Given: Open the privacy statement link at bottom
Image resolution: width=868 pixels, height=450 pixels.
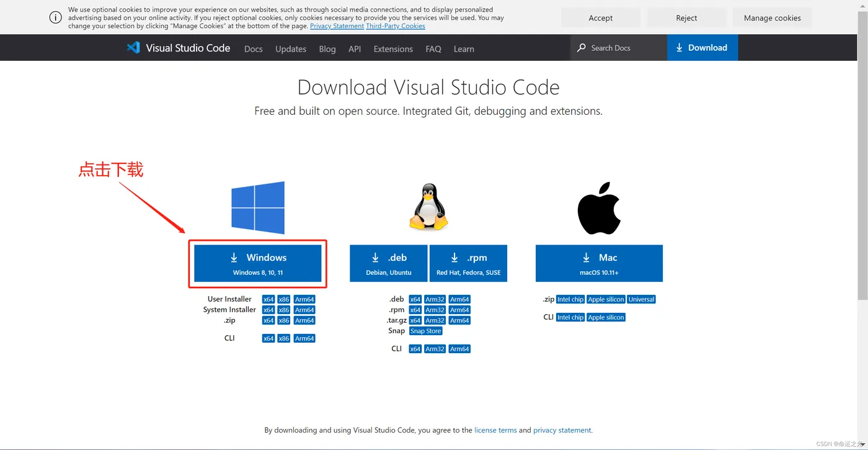Looking at the screenshot, I should [563, 430].
